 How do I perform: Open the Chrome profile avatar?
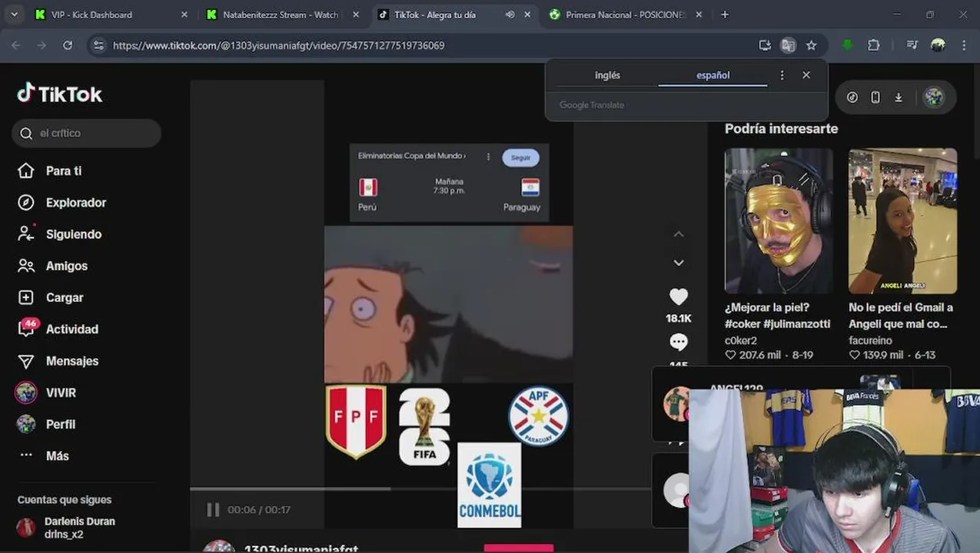click(938, 45)
